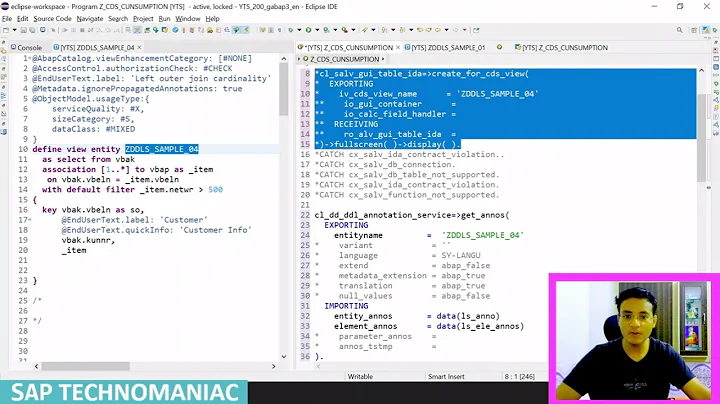Click the External Tools run icon

[x=344, y=30]
